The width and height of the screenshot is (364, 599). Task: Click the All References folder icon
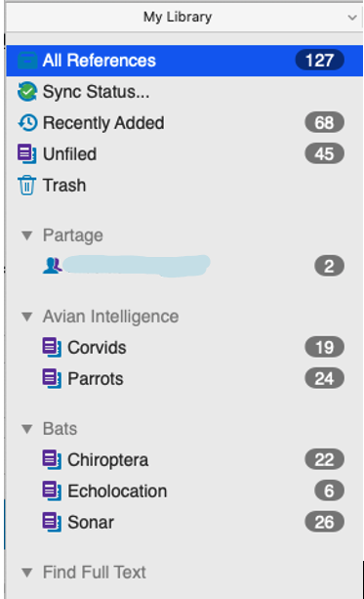(27, 61)
